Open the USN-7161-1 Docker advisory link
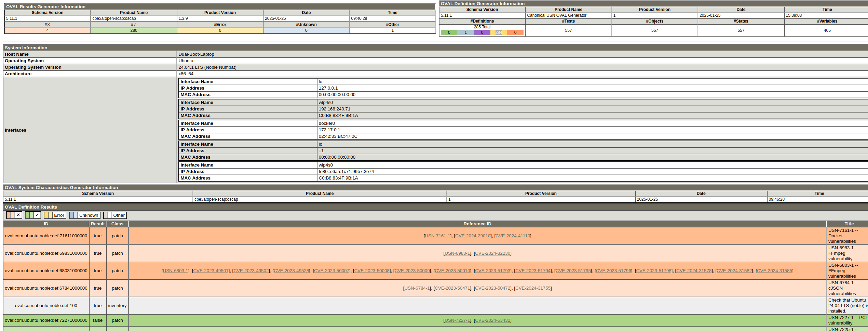This screenshot has height=331, width=868. [x=437, y=236]
